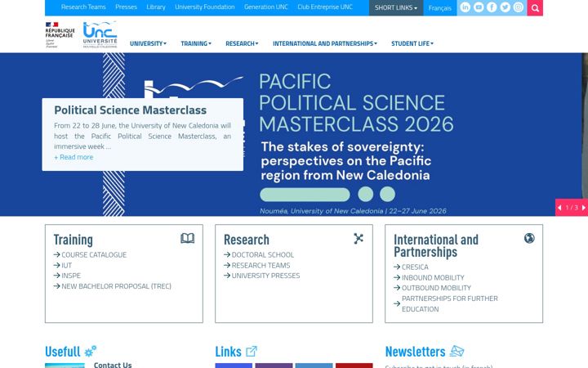The image size is (588, 368).
Task: Open PARTNERSHIPS FOR FURTHER EDUCATION link
Action: click(450, 303)
